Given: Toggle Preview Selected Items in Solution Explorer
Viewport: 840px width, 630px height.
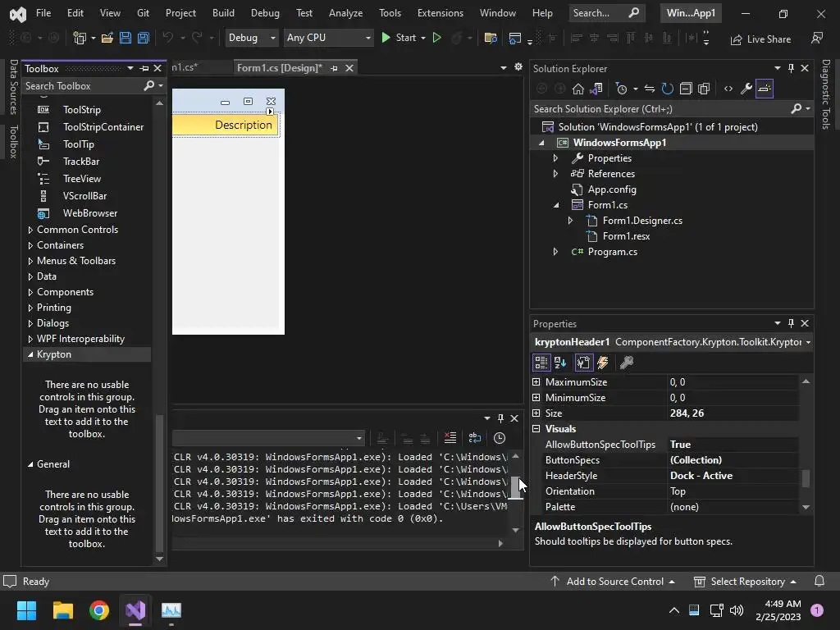Looking at the screenshot, I should coord(765,89).
